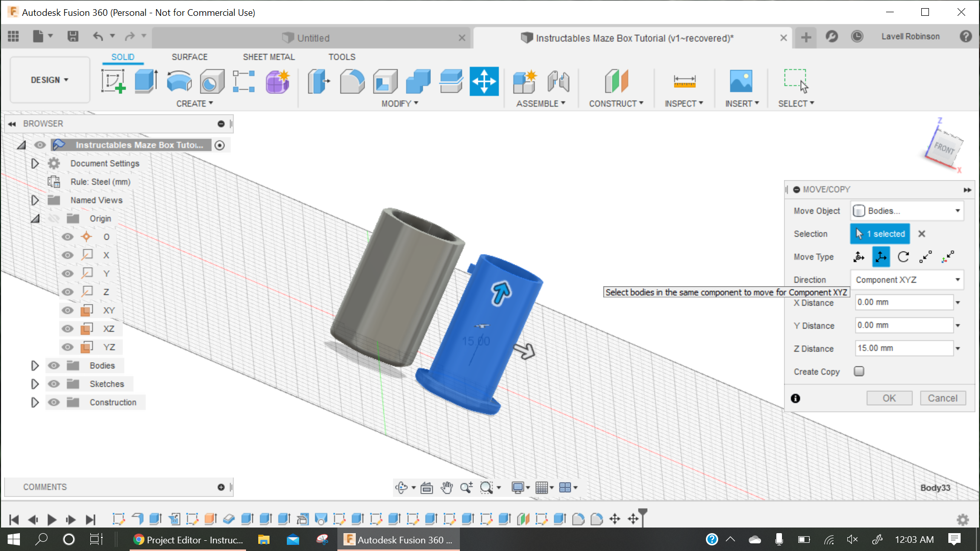The height and width of the screenshot is (551, 980).
Task: Open the Direction Component XYZ dropdown
Action: 907,280
